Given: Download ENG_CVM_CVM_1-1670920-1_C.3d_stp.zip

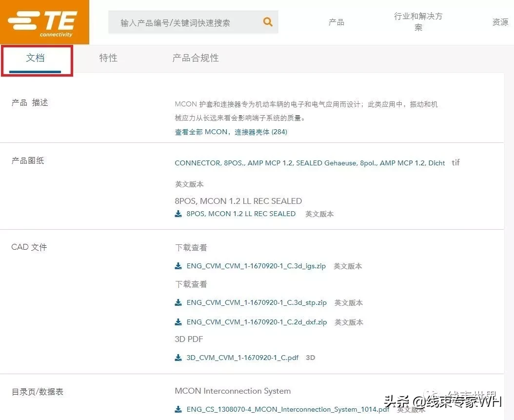Looking at the screenshot, I should [257, 302].
